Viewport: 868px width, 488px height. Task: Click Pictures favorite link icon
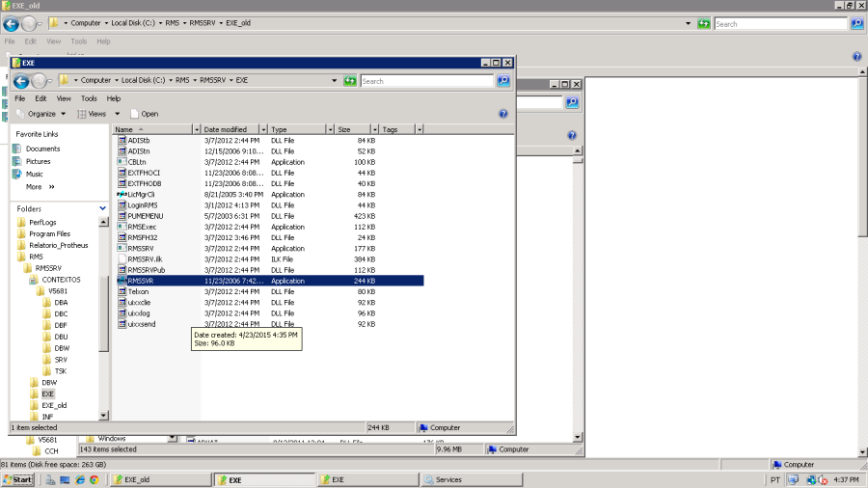17,161
